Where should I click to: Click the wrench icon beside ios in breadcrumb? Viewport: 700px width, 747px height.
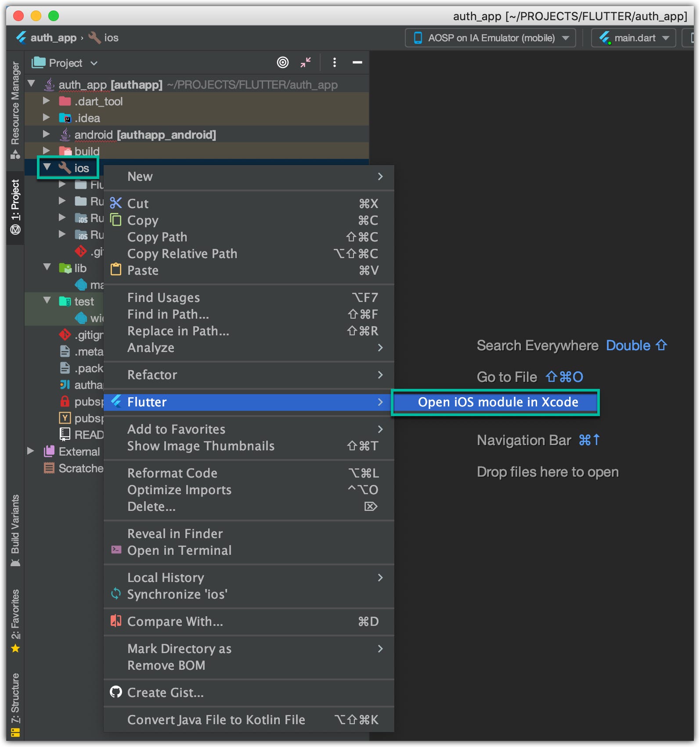click(x=94, y=38)
